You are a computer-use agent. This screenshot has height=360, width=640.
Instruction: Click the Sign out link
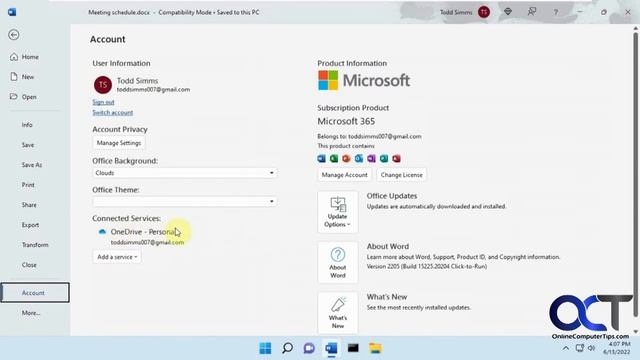pos(103,102)
